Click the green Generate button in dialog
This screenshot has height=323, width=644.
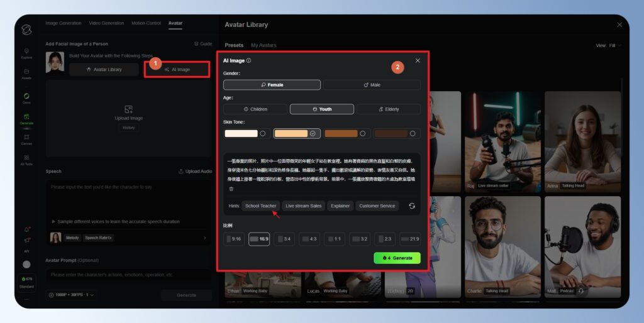[x=397, y=258]
